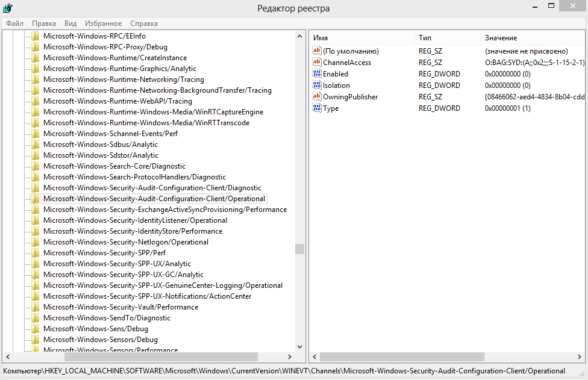Click Type value 0x00000001 (1)

pyautogui.click(x=507, y=108)
